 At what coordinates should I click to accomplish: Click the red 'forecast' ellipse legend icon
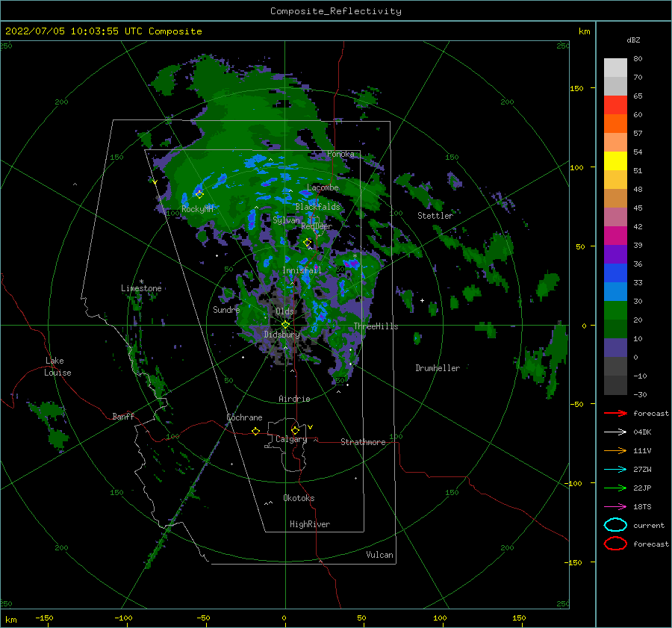point(615,544)
